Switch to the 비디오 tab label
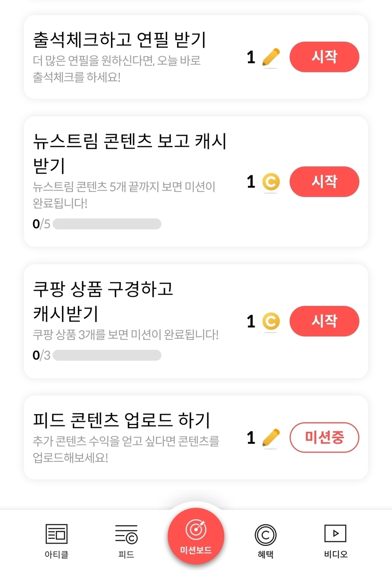The width and height of the screenshot is (392, 571). click(335, 554)
